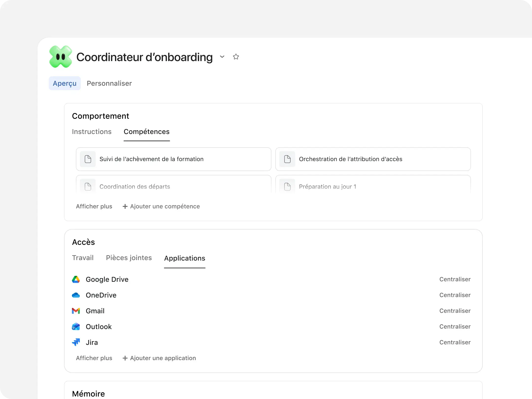The image size is (532, 399).
Task: Click the Comportement section heading
Action: (100, 116)
